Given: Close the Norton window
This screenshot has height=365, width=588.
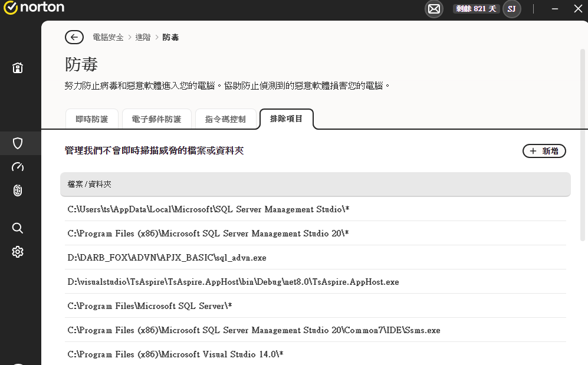Looking at the screenshot, I should (x=578, y=9).
